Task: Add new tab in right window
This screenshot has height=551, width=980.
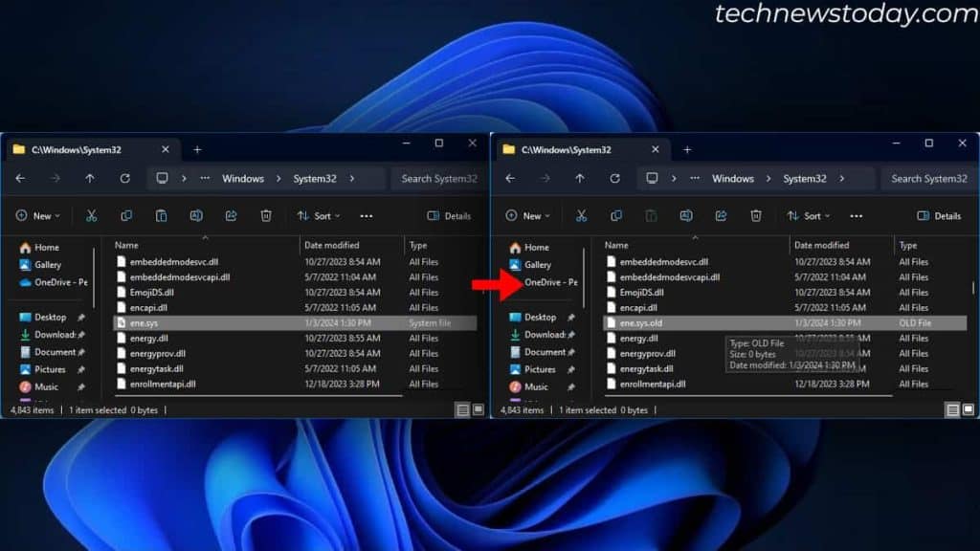Action: (687, 149)
